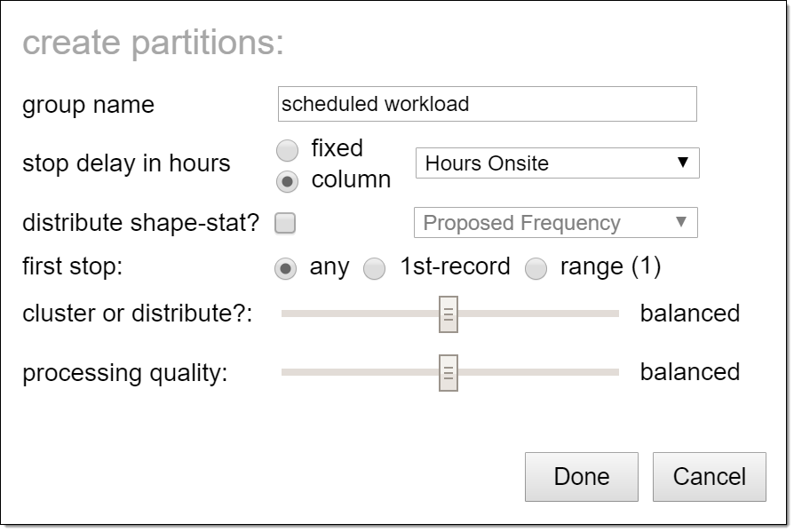Click the "create partitions:" dialog title
This screenshot has width=794, height=532.
pyautogui.click(x=154, y=43)
